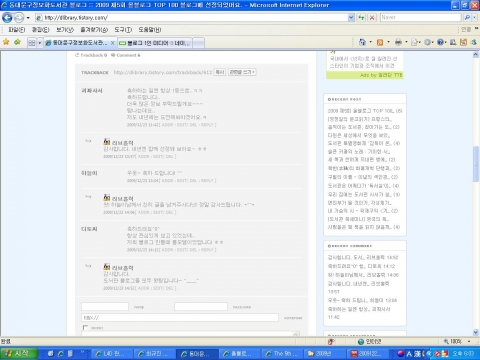Click the browser Back arrow button
The image size is (480, 360).
(x=7, y=17)
